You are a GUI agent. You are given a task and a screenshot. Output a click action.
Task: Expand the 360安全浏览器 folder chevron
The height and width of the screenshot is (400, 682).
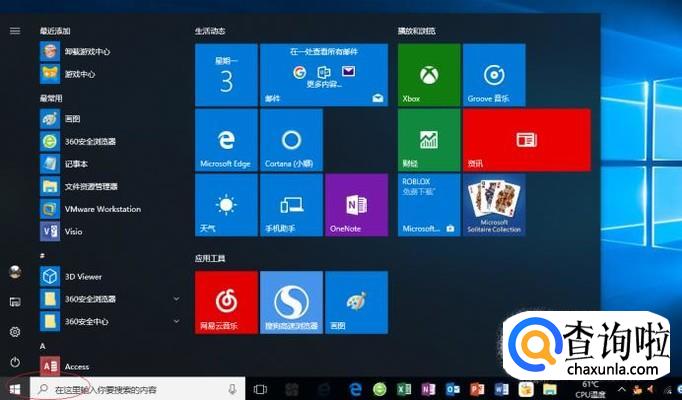click(177, 299)
